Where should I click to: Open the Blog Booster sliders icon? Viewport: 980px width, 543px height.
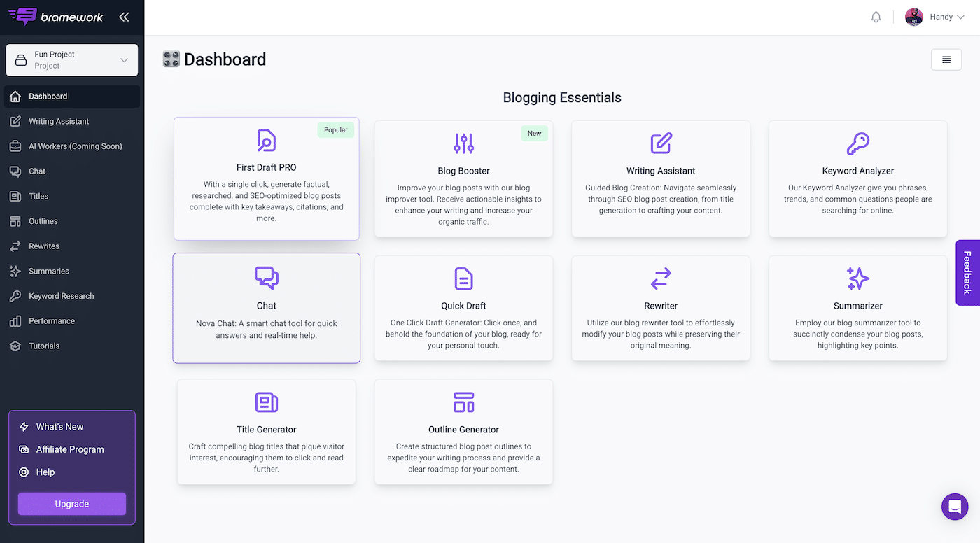[x=464, y=143]
